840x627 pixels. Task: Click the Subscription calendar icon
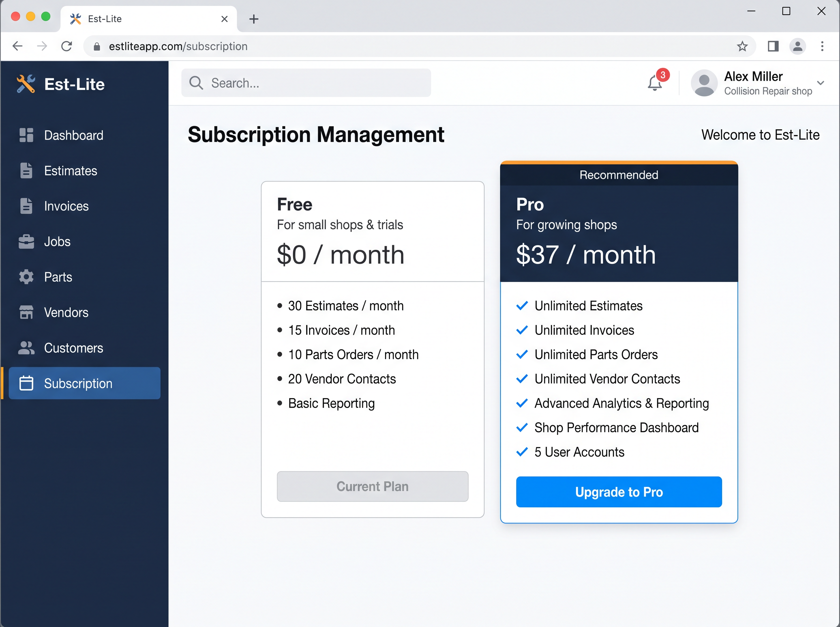pos(26,383)
